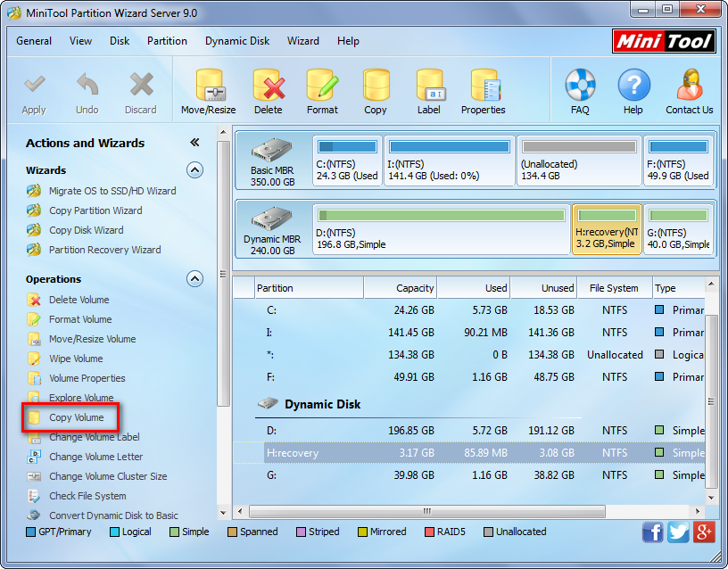The height and width of the screenshot is (569, 728).
Task: Select the Move/Resize toolbar icon
Action: click(x=209, y=86)
